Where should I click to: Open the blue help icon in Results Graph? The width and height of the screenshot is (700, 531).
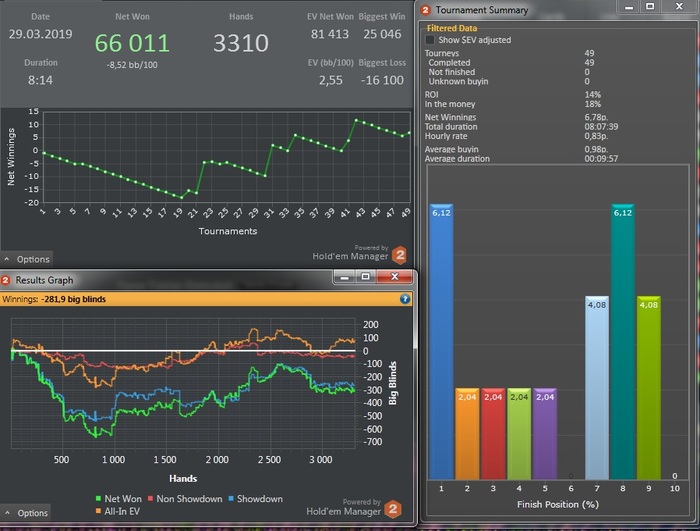pyautogui.click(x=404, y=299)
